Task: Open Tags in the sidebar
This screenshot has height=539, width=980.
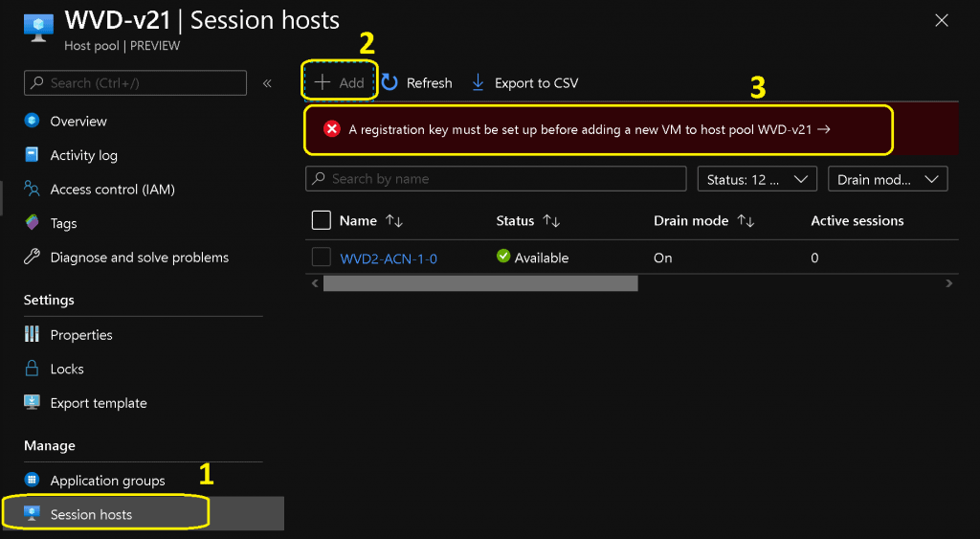Action: 64,223
